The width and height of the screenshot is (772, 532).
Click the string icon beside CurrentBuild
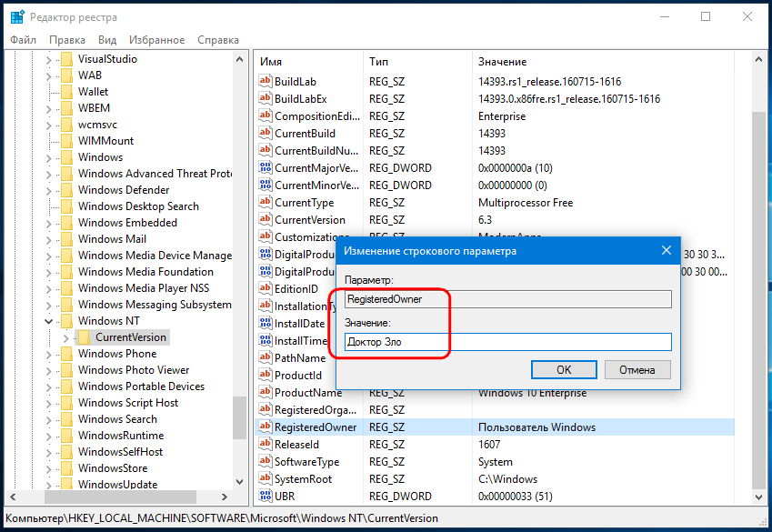[265, 133]
